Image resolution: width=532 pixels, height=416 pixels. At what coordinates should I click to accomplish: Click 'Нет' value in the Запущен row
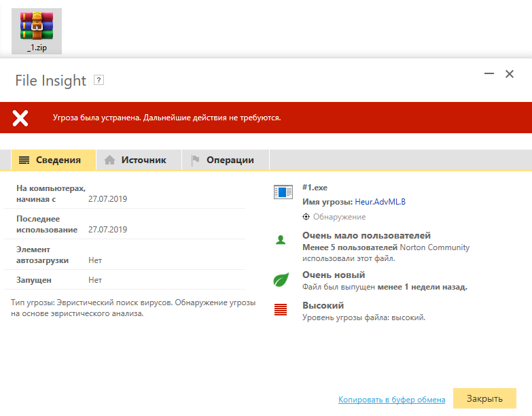[95, 280]
